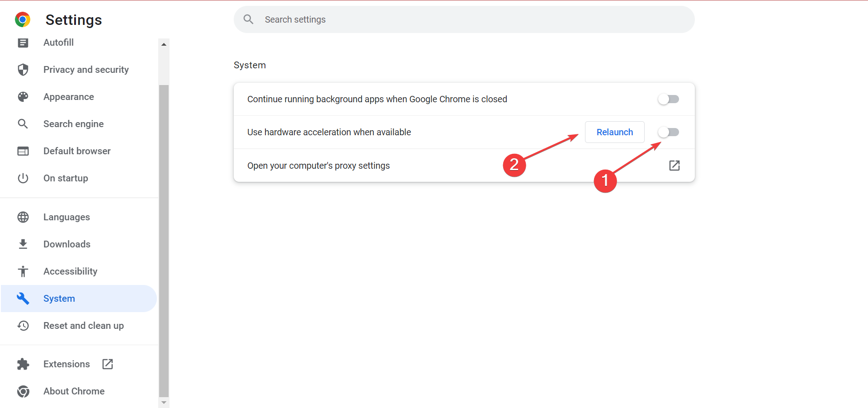Image resolution: width=868 pixels, height=408 pixels.
Task: Toggle Continue running background apps switch
Action: 669,99
